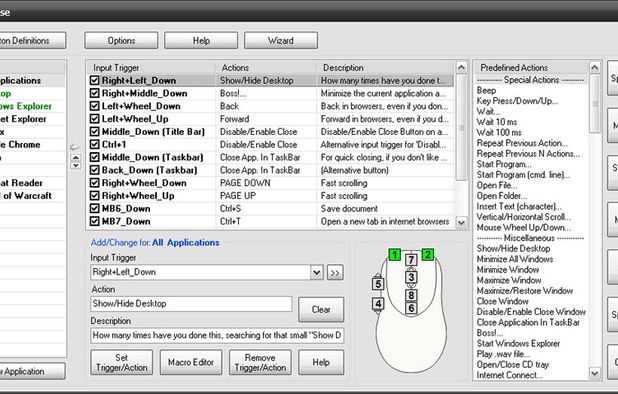The height and width of the screenshot is (394, 618).
Task: Toggle the MB7_Down checkbox
Action: click(94, 221)
